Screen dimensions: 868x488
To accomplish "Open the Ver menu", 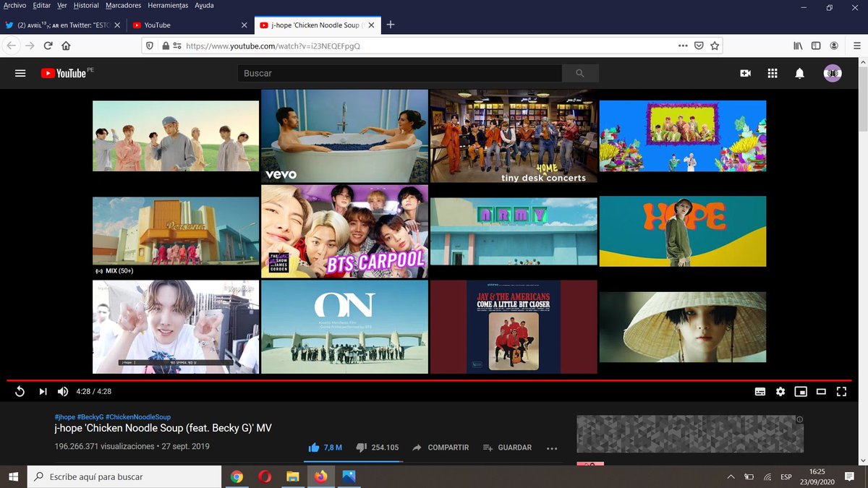I will coord(62,5).
